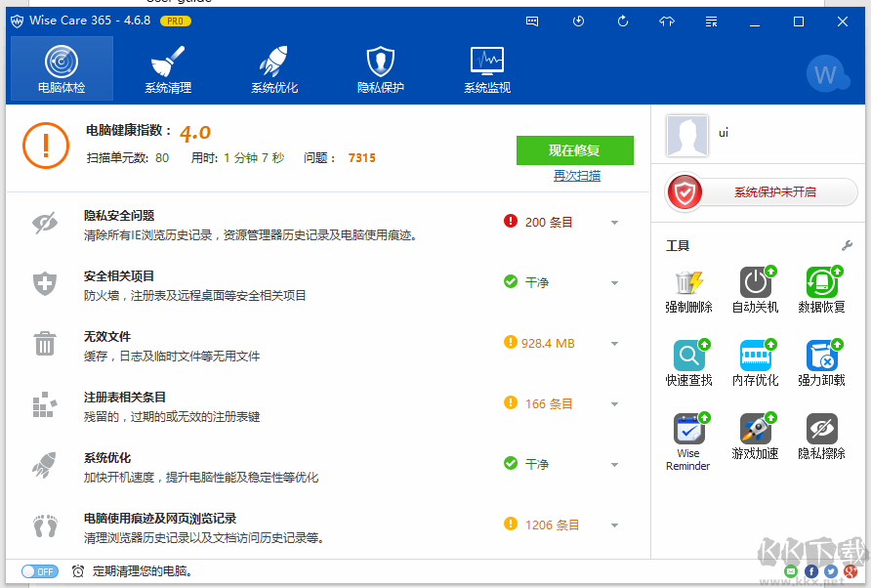Expand the invalid files 928.8 MB details
The height and width of the screenshot is (588, 871).
615,343
